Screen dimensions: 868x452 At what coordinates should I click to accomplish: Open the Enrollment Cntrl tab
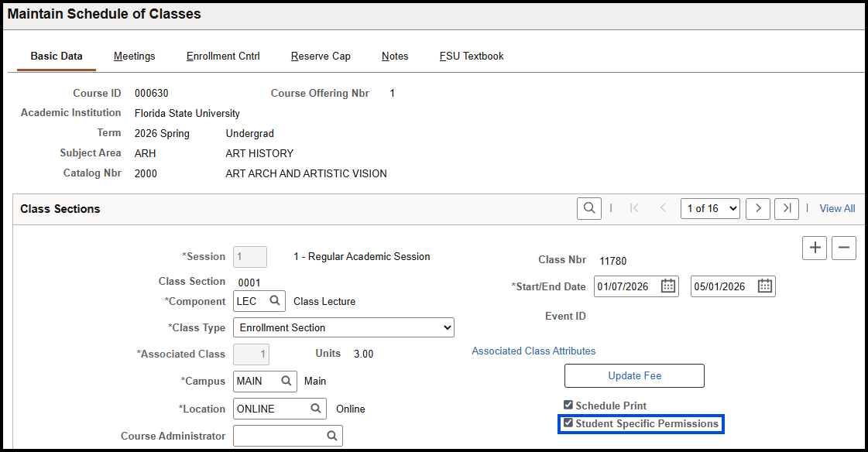click(x=223, y=56)
